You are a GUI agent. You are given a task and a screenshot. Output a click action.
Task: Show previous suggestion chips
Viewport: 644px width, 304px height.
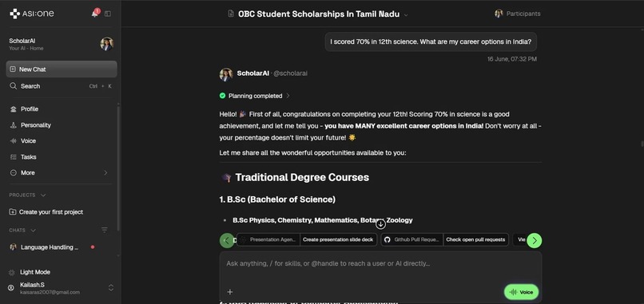click(227, 240)
